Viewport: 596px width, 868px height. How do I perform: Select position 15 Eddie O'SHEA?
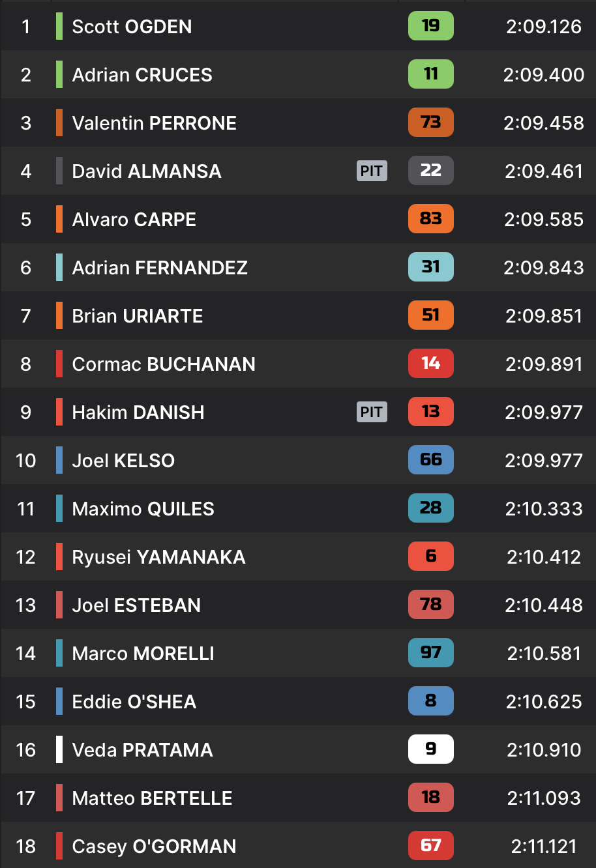(298, 701)
